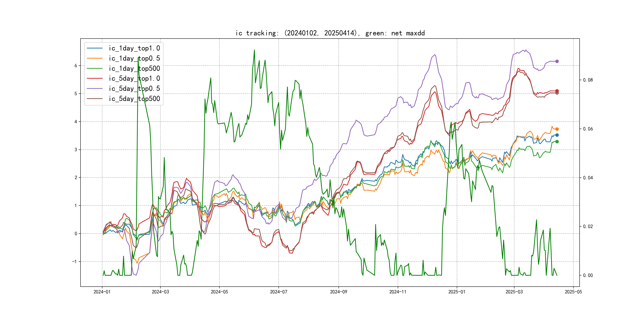
Task: Click the green endpoint marker dot
Action: tap(557, 142)
